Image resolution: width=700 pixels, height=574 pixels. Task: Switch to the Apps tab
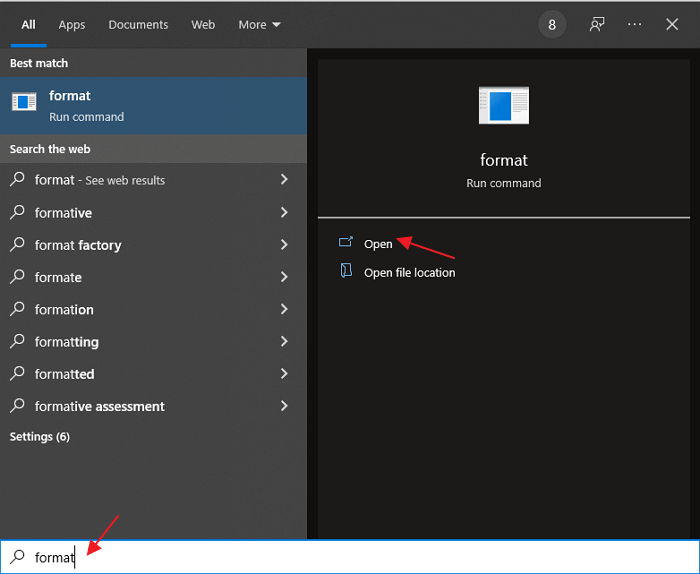coord(72,25)
